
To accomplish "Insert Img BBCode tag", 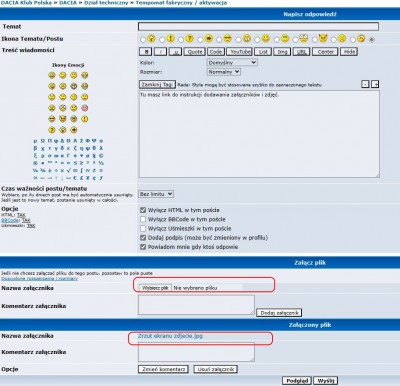I will click(x=282, y=52).
